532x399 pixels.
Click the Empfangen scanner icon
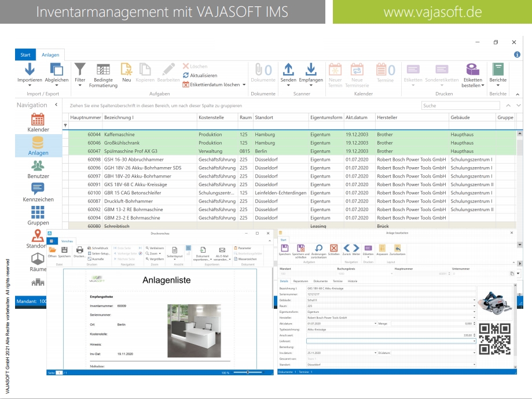coord(311,69)
